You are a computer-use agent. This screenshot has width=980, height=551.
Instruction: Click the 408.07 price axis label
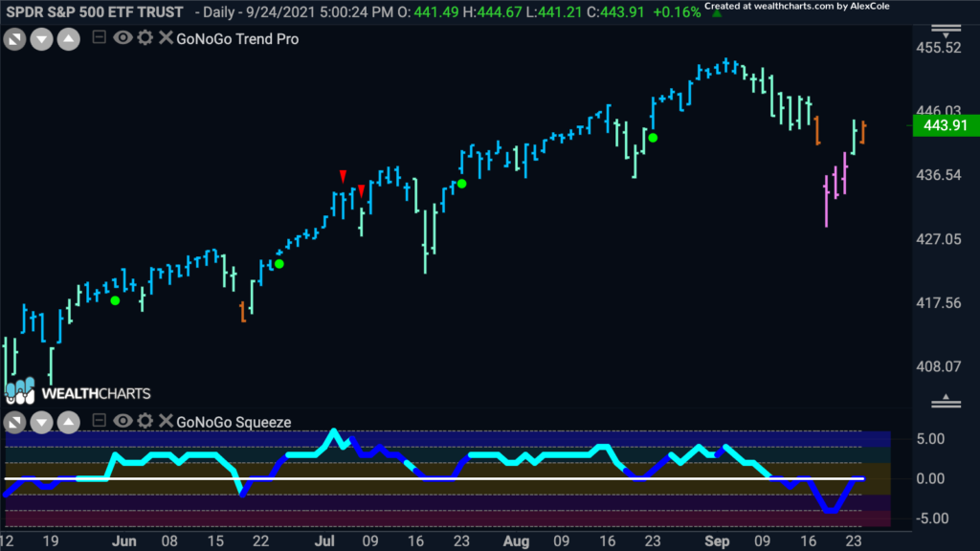938,366
